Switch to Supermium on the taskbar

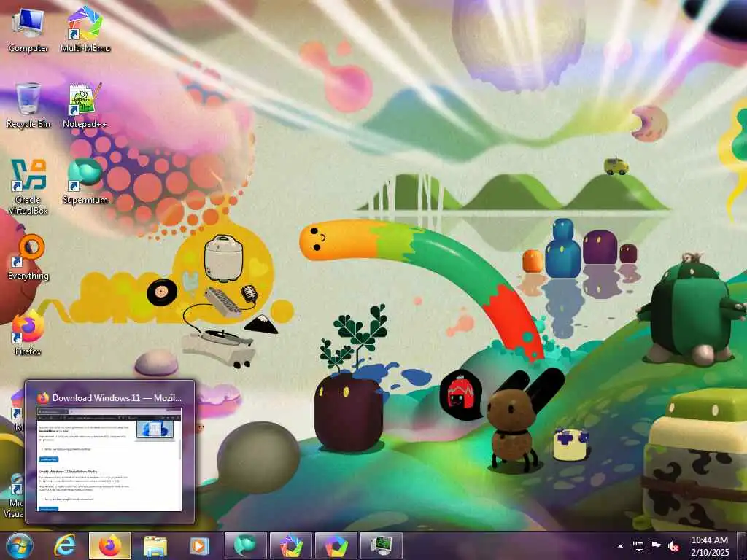[x=245, y=545]
